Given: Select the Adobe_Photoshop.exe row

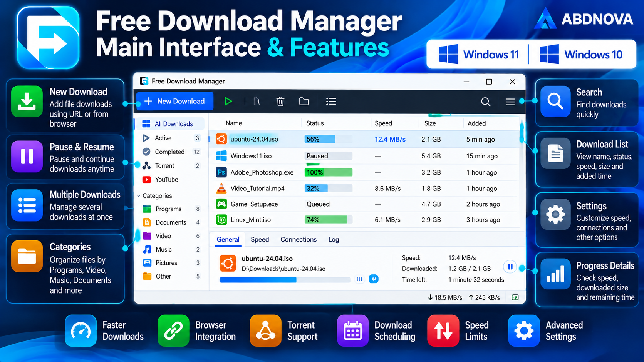Looking at the screenshot, I should (x=364, y=172).
